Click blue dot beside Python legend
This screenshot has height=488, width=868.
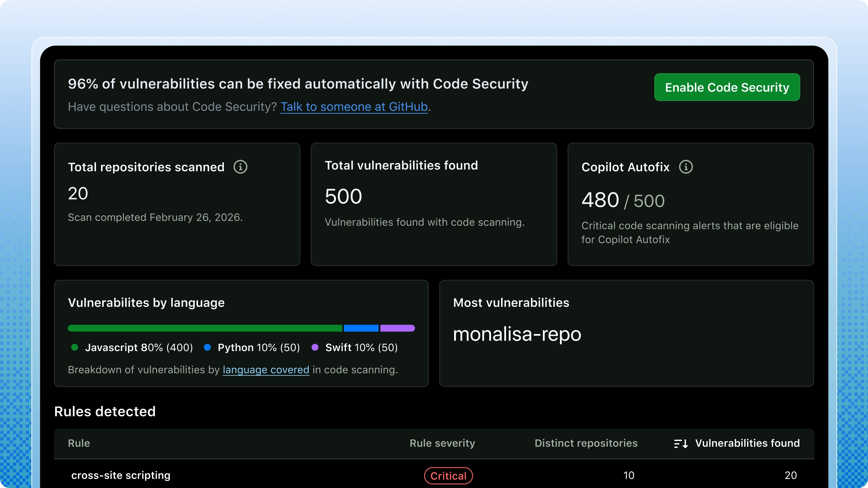click(x=207, y=347)
